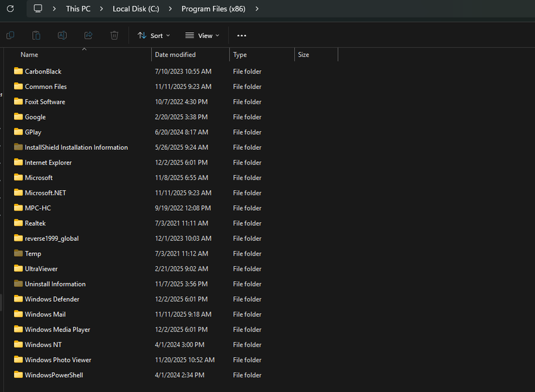The height and width of the screenshot is (392, 535).
Task: Select the folder name Microsoft
Action: 39,178
